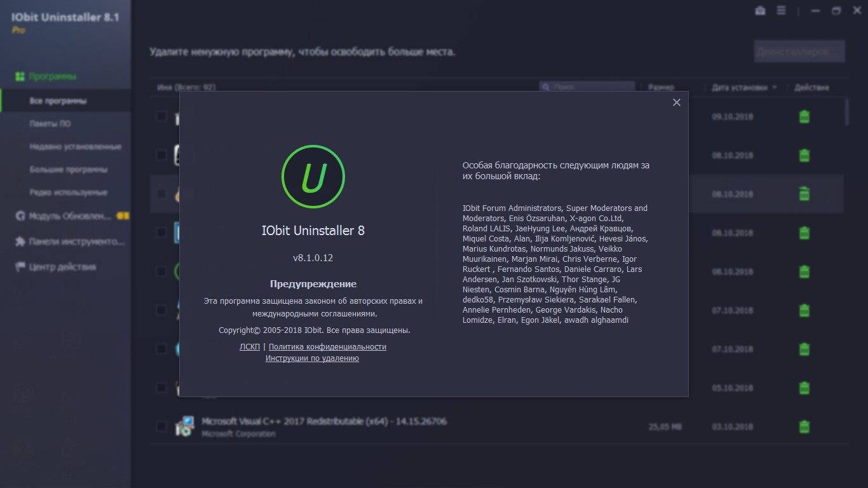This screenshot has height=488, width=868.
Task: Open the Политика конфиденциальности link
Action: 327,347
